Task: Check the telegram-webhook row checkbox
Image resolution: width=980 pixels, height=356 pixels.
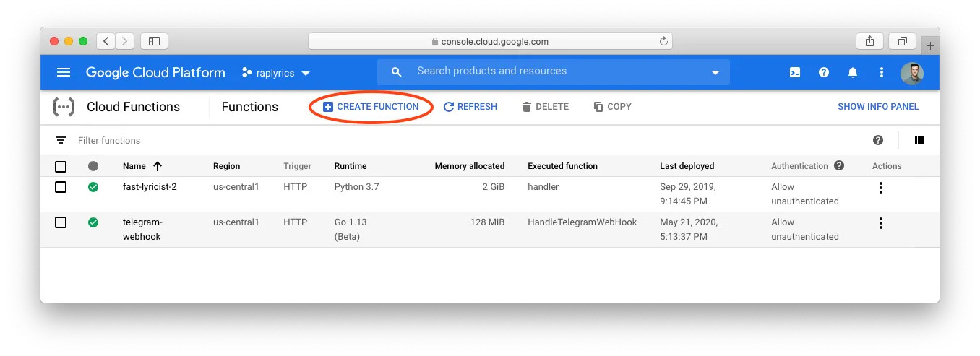Action: (x=61, y=222)
